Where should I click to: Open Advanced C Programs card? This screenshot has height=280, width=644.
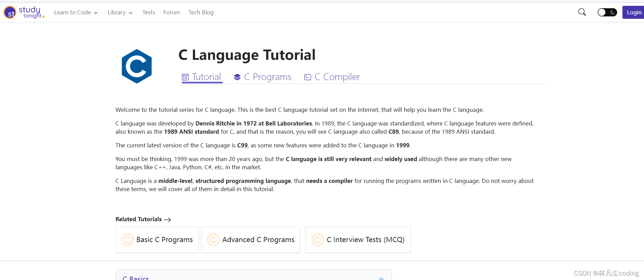point(251,240)
